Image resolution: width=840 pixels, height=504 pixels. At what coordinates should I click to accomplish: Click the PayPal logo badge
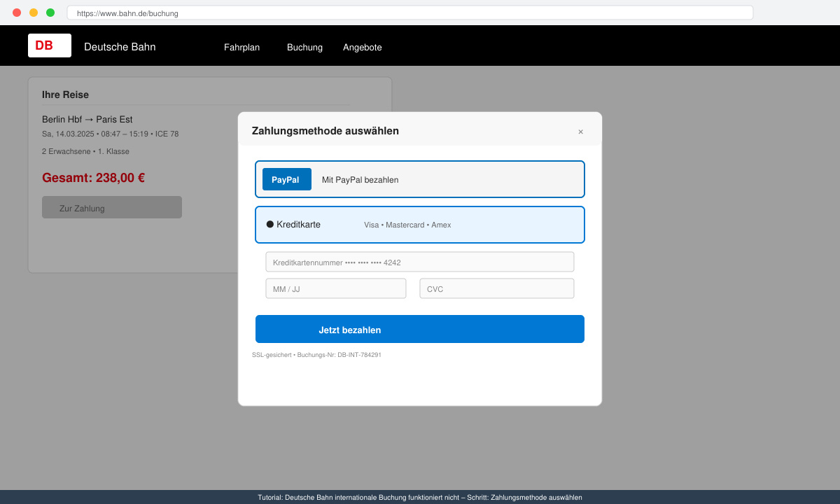pos(287,179)
